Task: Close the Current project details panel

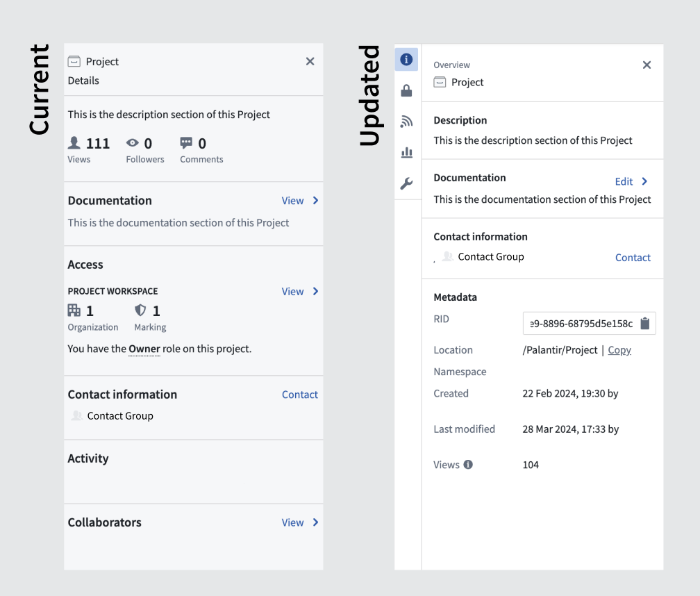Action: pos(310,61)
